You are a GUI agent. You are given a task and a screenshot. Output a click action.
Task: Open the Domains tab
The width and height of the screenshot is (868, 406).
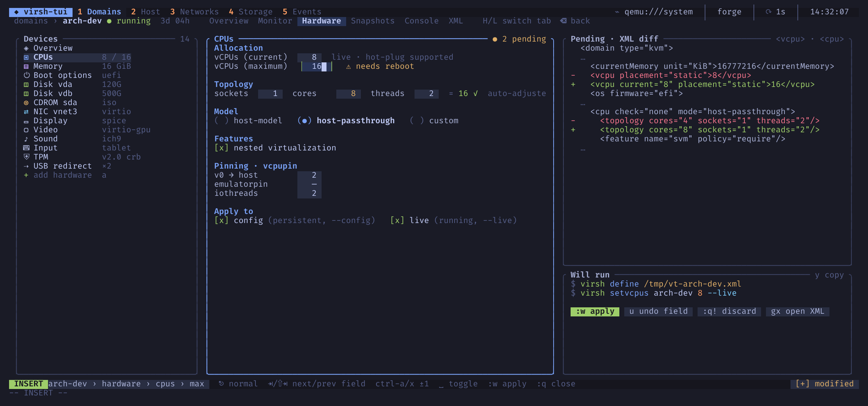99,12
